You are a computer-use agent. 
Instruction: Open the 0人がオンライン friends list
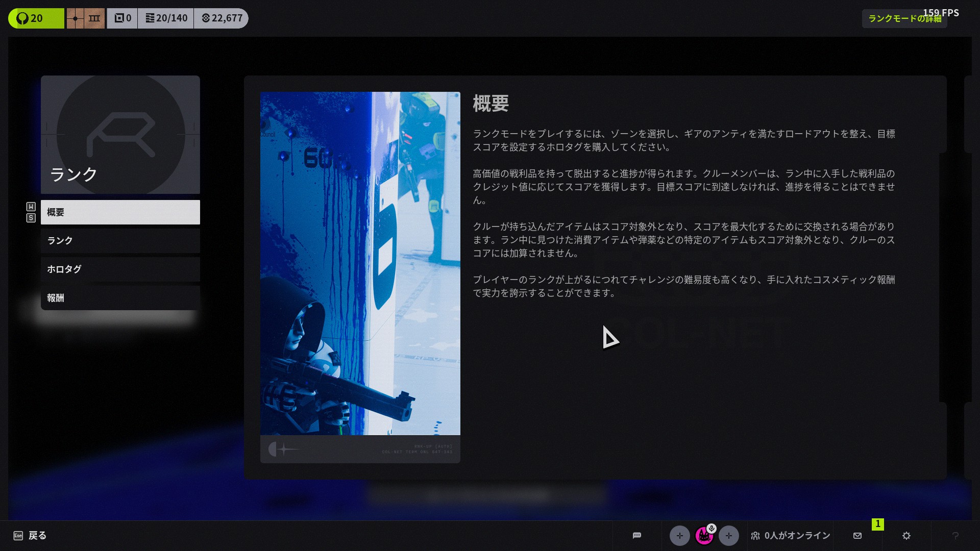pyautogui.click(x=791, y=536)
